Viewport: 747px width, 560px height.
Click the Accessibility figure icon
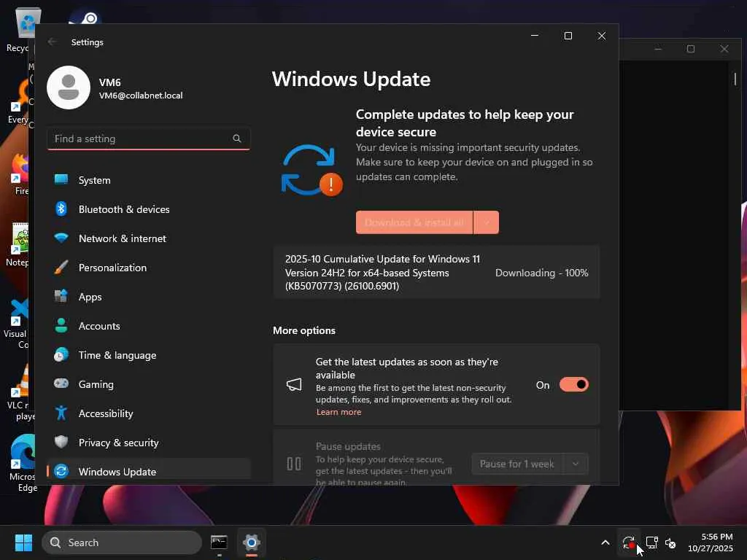[x=61, y=413]
